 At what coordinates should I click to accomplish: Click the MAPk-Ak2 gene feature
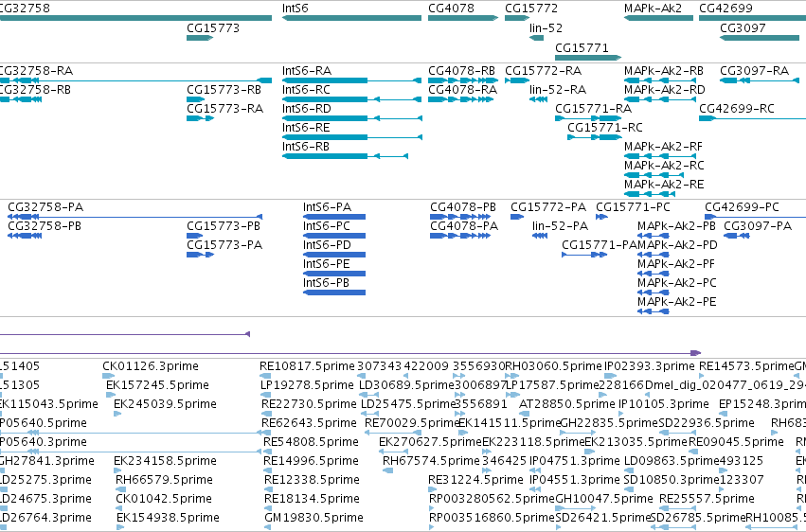point(658,18)
